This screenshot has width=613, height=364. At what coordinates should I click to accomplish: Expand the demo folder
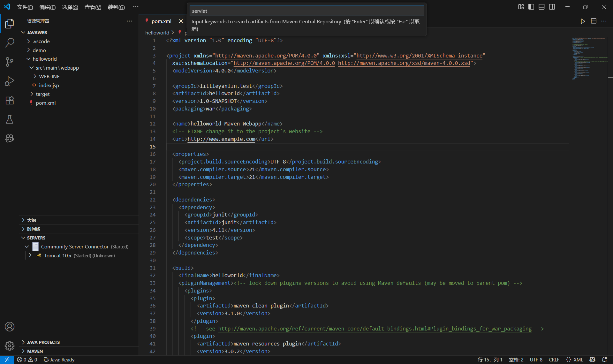39,50
